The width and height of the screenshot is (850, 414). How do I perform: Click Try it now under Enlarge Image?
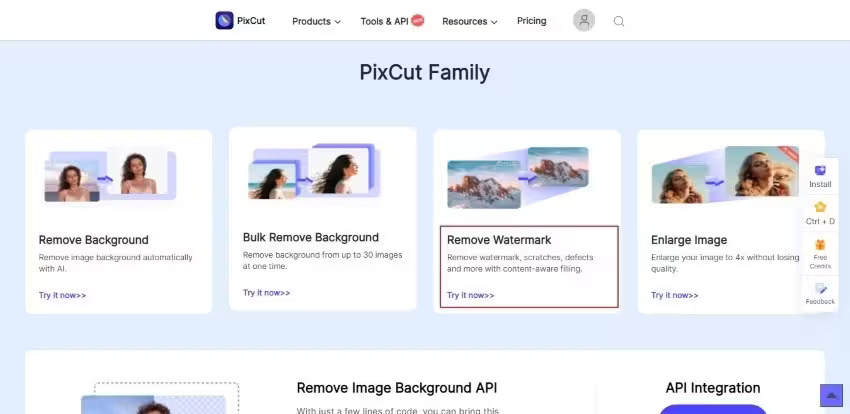(674, 295)
